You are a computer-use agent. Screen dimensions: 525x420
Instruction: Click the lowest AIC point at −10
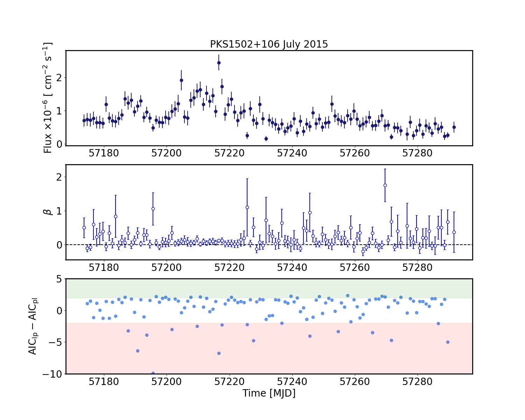(153, 373)
